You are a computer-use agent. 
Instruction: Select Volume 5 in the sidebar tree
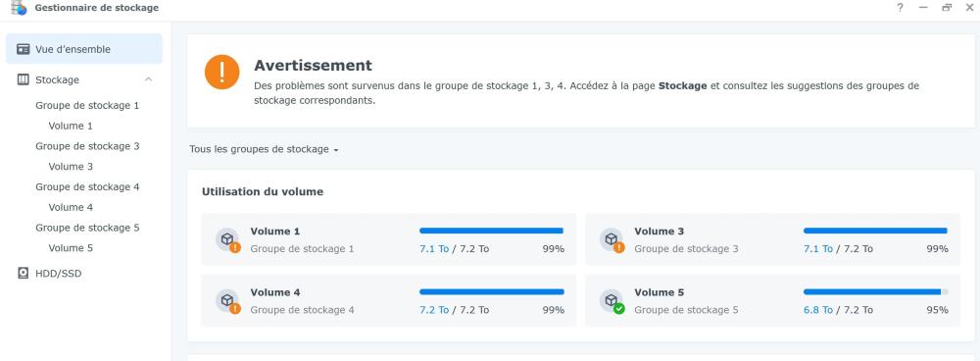point(71,248)
